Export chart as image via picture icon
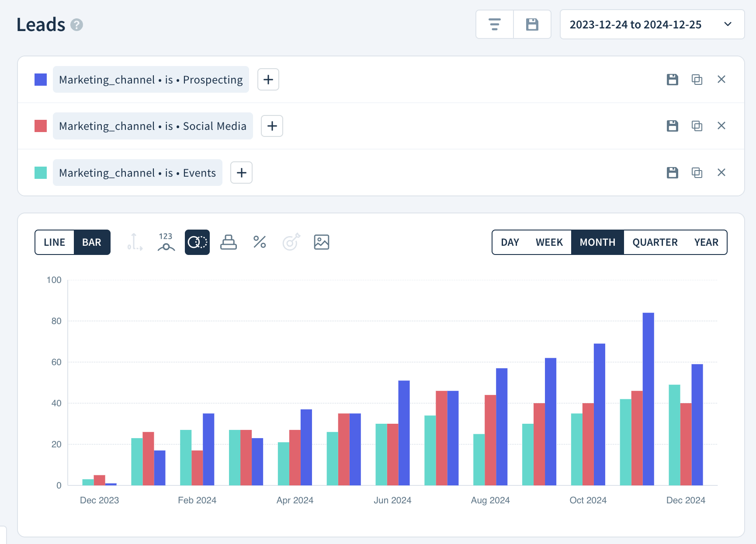The width and height of the screenshot is (756, 544). [321, 242]
